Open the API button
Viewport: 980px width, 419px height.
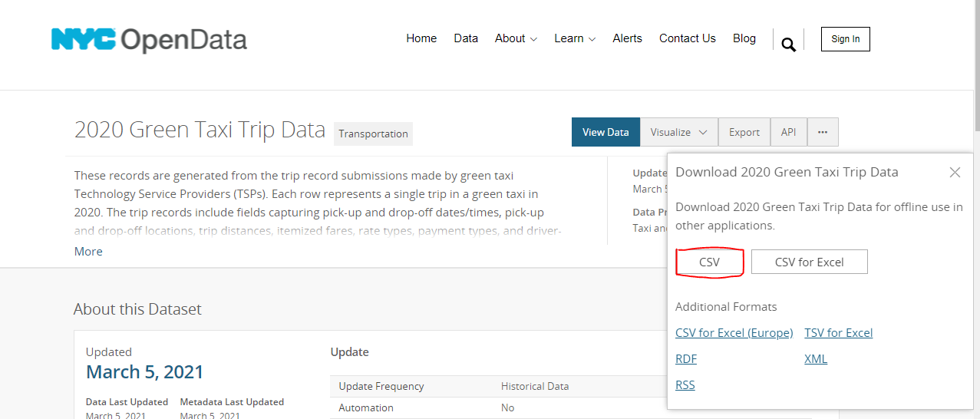[789, 132]
